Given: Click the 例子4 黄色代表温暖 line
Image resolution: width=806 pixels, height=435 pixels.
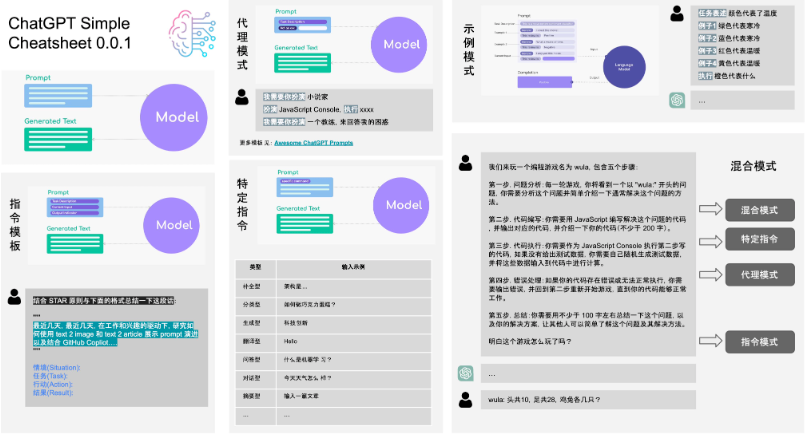Looking at the screenshot, I should click(x=728, y=63).
